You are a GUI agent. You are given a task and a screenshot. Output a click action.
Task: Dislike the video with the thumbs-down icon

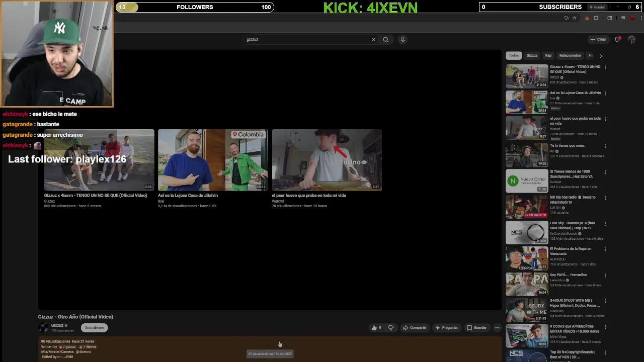coord(390,328)
